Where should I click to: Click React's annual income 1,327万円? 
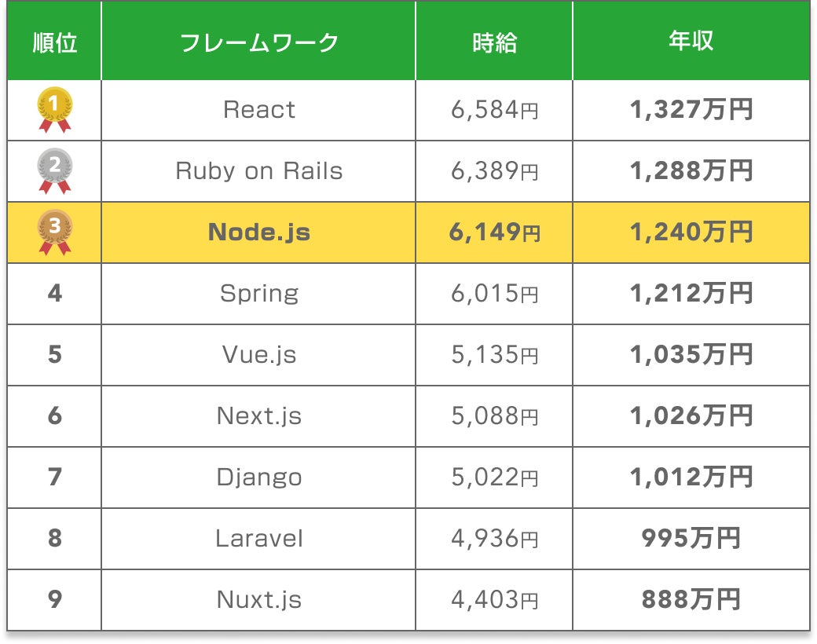[x=691, y=110]
